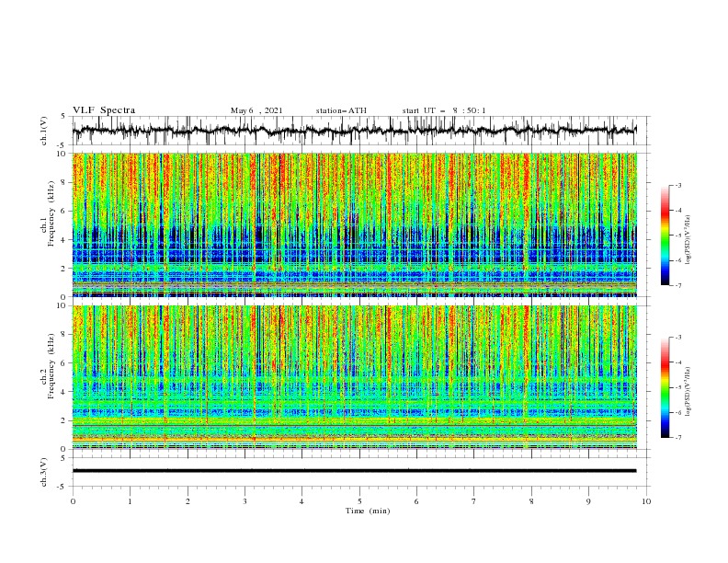Click the ch.1 "Frequency (kHz)" axis title

pos(50,214)
